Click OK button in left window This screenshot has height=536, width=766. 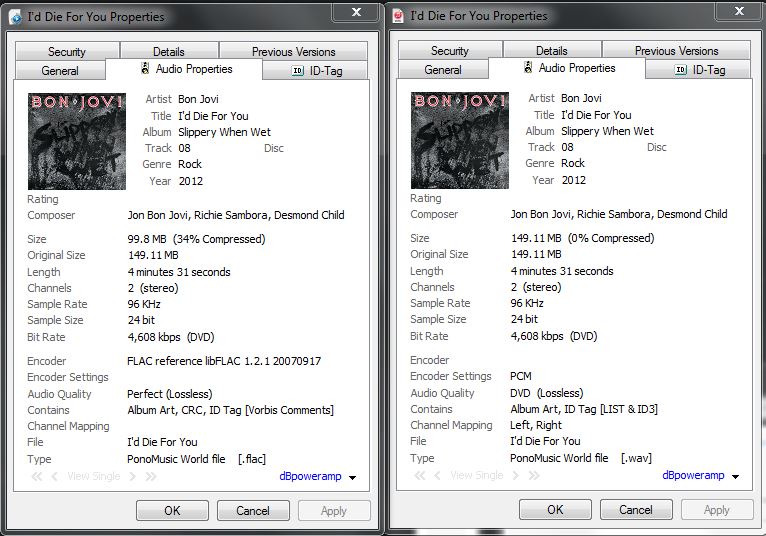(172, 511)
